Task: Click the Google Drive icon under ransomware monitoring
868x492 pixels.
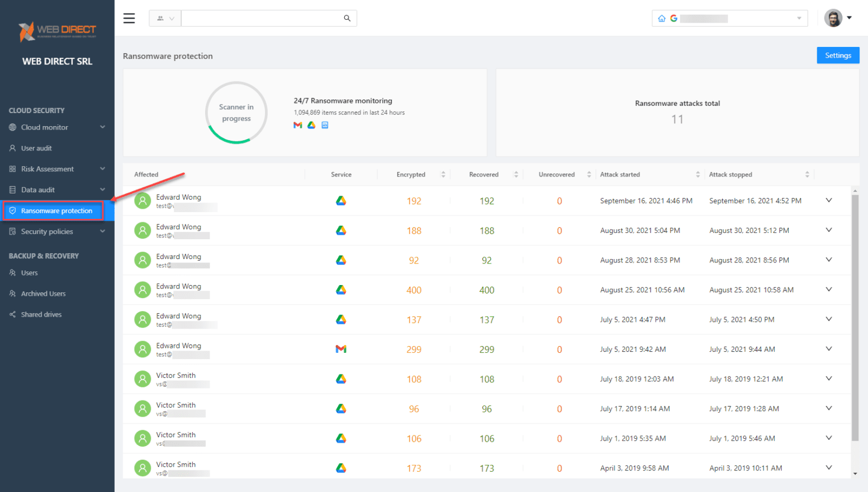Action: coord(311,125)
